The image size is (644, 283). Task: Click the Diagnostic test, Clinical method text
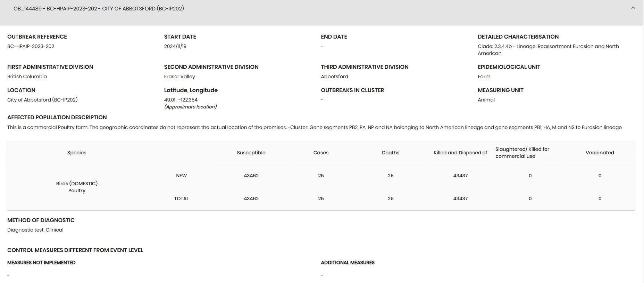[x=35, y=230]
